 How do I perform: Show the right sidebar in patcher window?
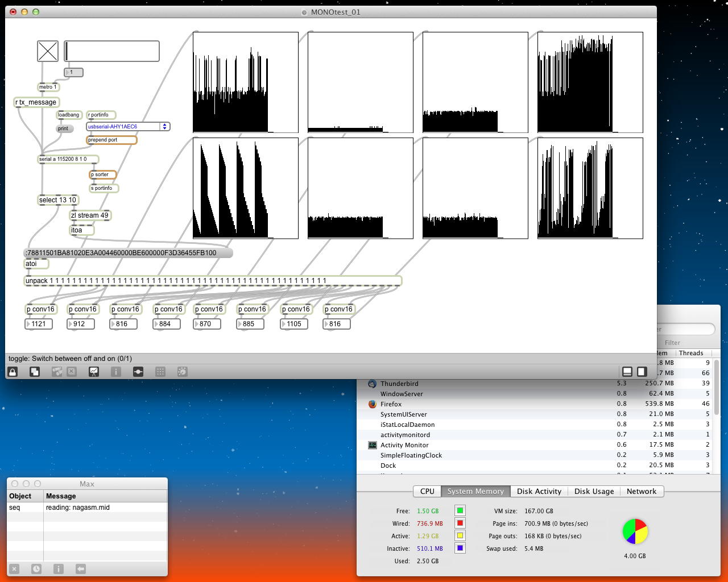[x=642, y=372]
